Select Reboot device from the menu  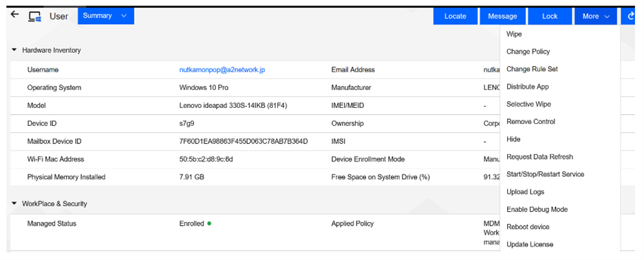click(x=528, y=227)
